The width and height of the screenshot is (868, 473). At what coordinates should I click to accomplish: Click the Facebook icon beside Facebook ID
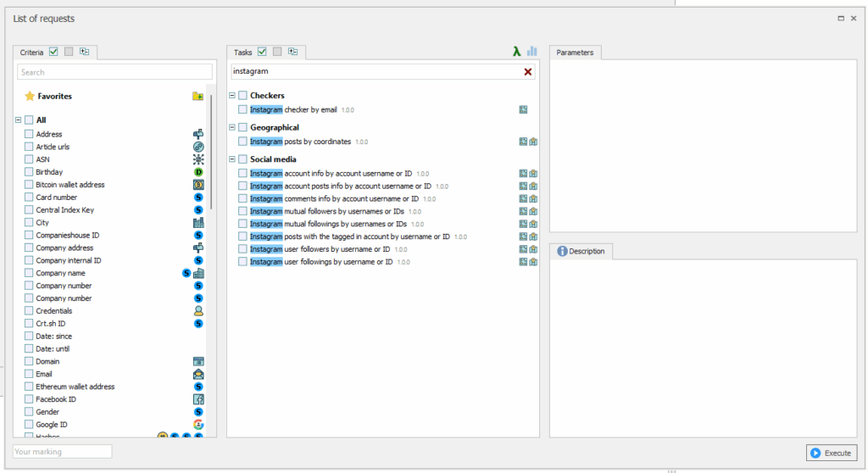(198, 399)
